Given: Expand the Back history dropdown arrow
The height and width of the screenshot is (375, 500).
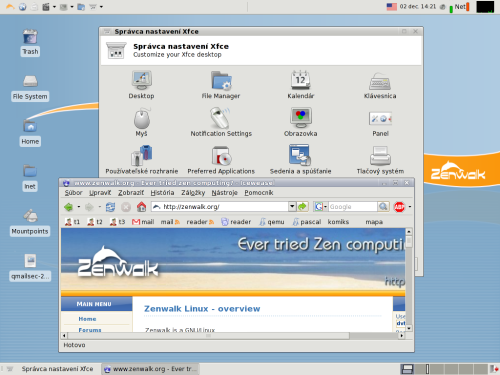Looking at the screenshot, I should [79, 207].
